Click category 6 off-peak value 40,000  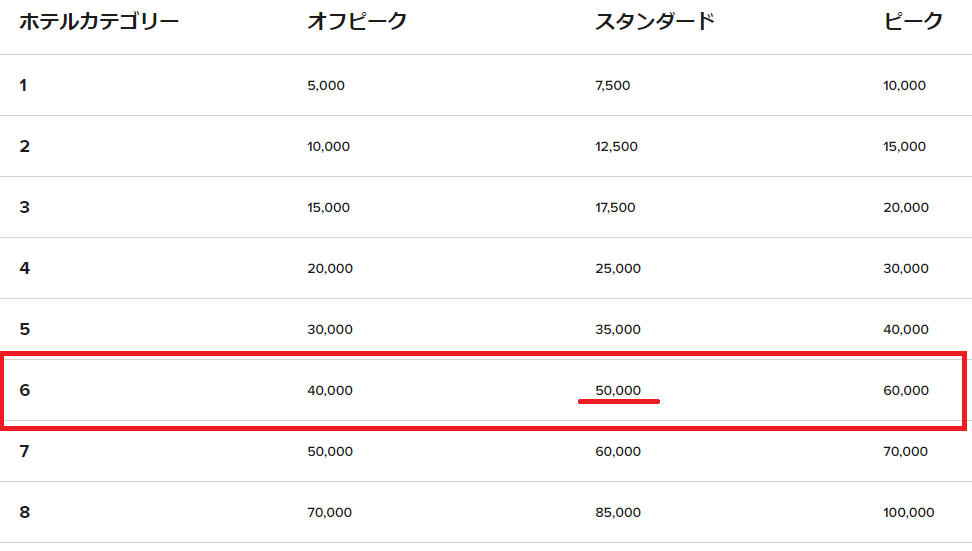[x=330, y=391]
